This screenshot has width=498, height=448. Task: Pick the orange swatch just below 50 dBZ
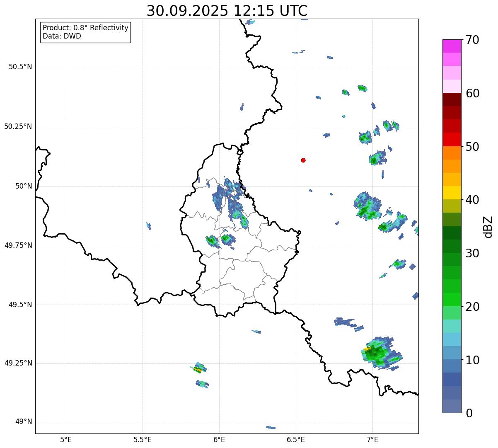click(x=452, y=153)
